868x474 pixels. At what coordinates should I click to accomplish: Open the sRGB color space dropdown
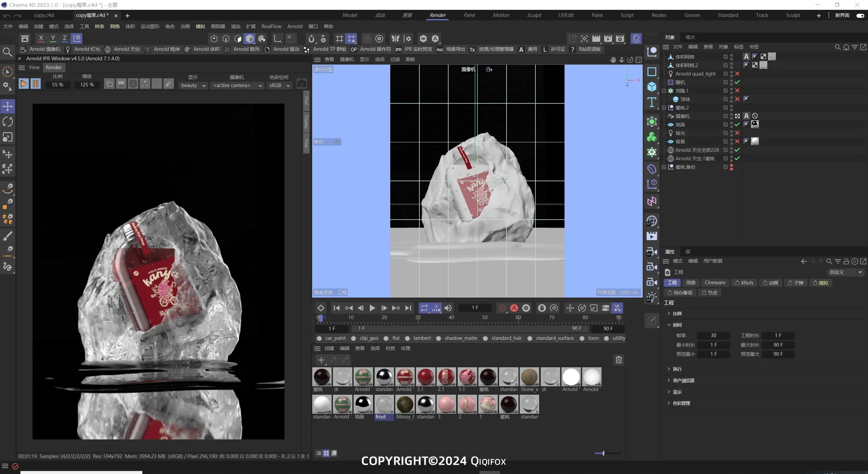point(279,85)
